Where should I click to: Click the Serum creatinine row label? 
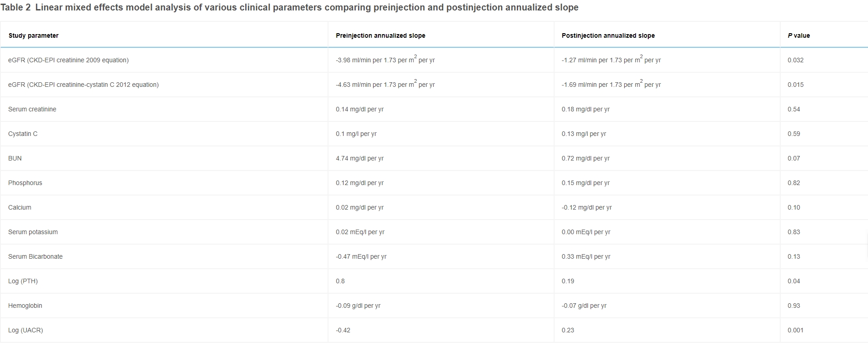(32, 109)
